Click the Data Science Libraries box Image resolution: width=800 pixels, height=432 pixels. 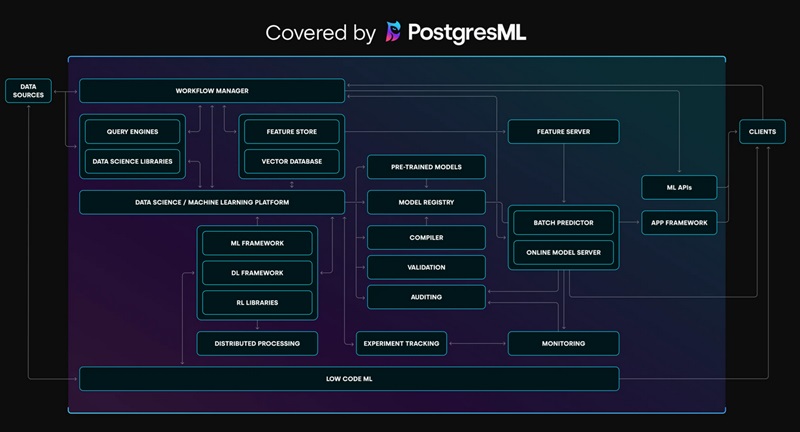(132, 161)
